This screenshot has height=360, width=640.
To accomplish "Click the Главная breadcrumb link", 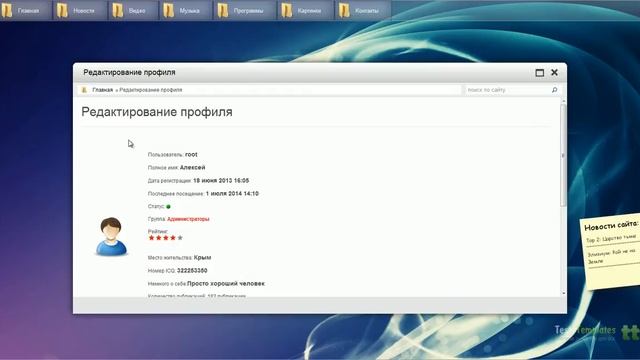I will (102, 90).
